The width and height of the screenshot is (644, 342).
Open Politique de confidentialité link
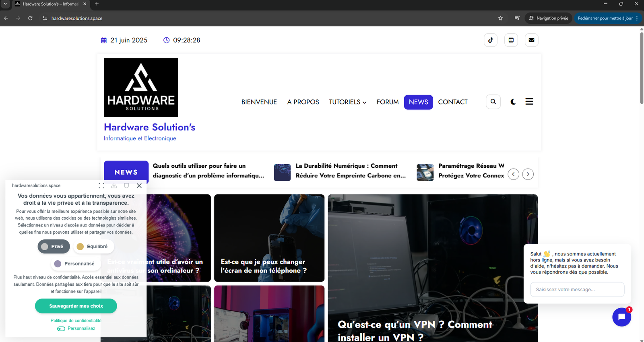[x=76, y=321]
